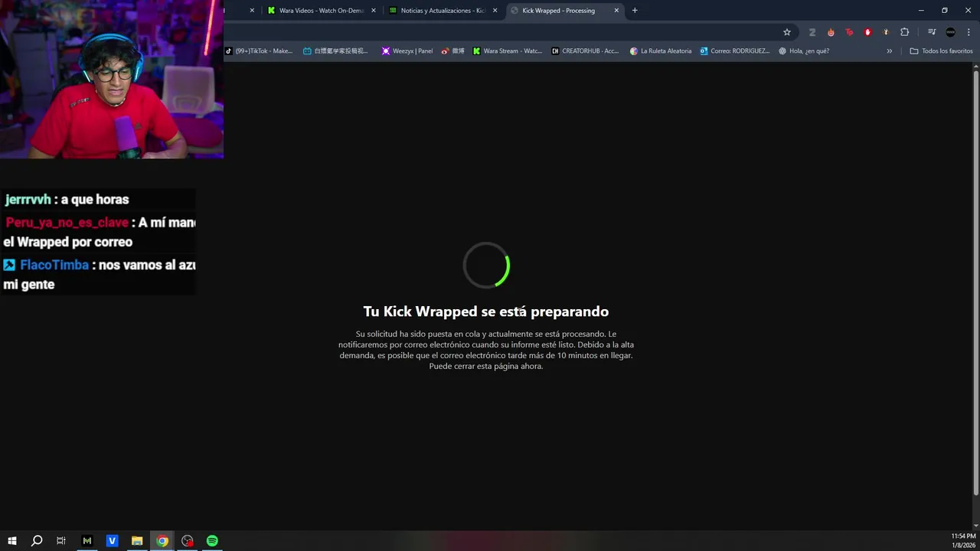
Task: Open Task View on the taskbar
Action: tap(61, 541)
